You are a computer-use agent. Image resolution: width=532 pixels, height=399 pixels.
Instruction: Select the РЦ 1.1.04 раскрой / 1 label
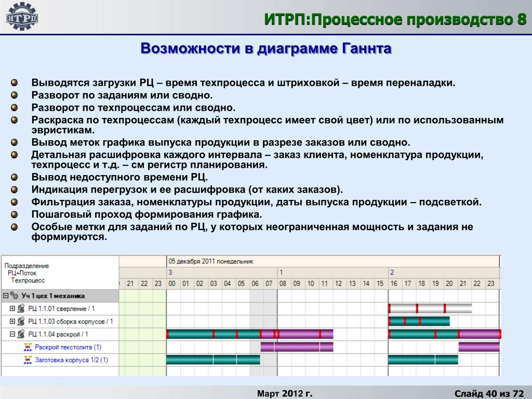click(58, 334)
